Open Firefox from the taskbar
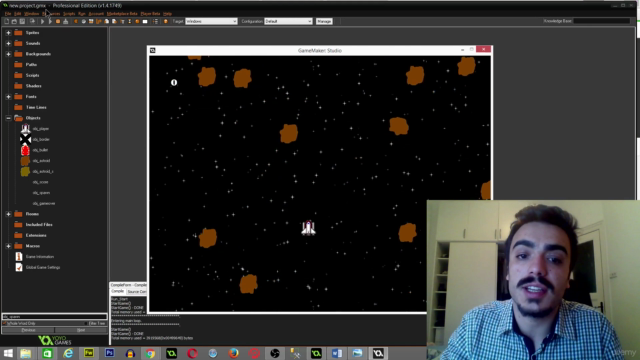Viewport: 640px width, 360px height. (233, 353)
